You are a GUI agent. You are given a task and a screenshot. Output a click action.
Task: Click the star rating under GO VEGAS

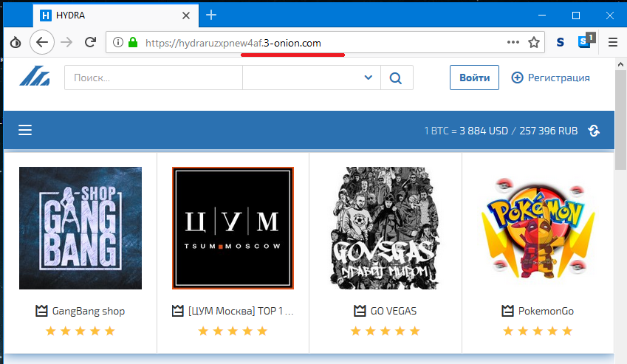tap(386, 331)
